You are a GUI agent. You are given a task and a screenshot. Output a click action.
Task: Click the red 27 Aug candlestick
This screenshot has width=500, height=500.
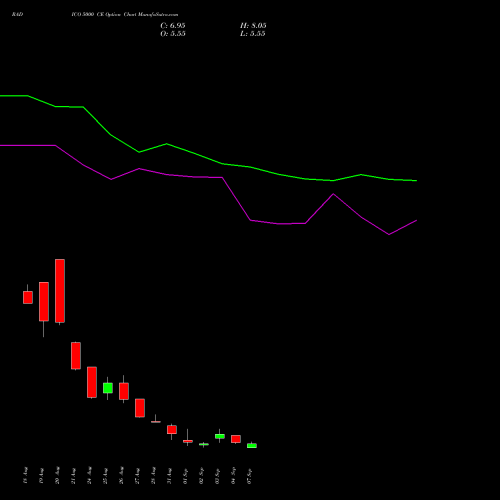[140, 408]
